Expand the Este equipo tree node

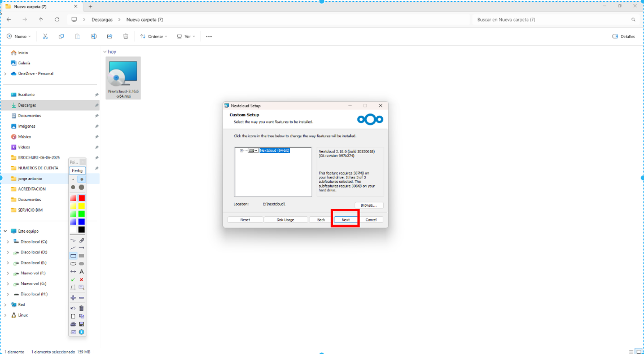pyautogui.click(x=6, y=231)
